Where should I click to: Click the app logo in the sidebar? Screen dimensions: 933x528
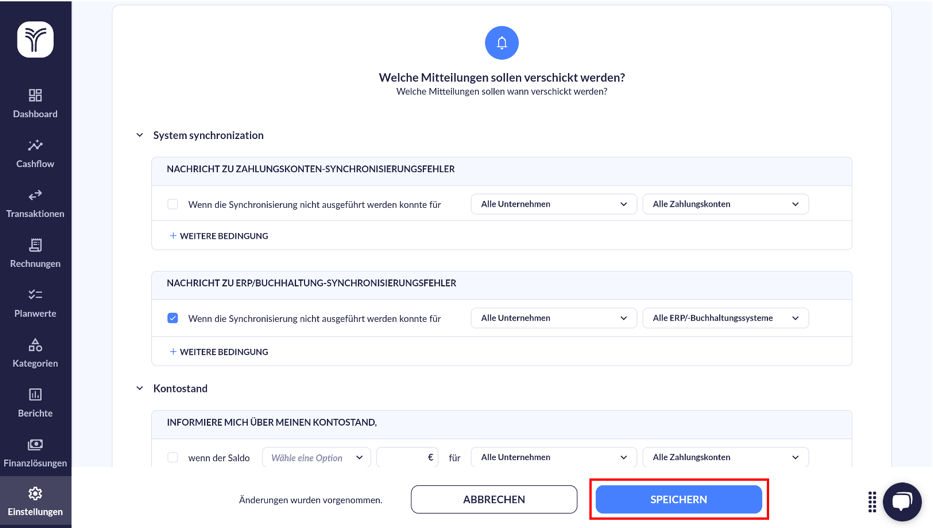tap(35, 40)
